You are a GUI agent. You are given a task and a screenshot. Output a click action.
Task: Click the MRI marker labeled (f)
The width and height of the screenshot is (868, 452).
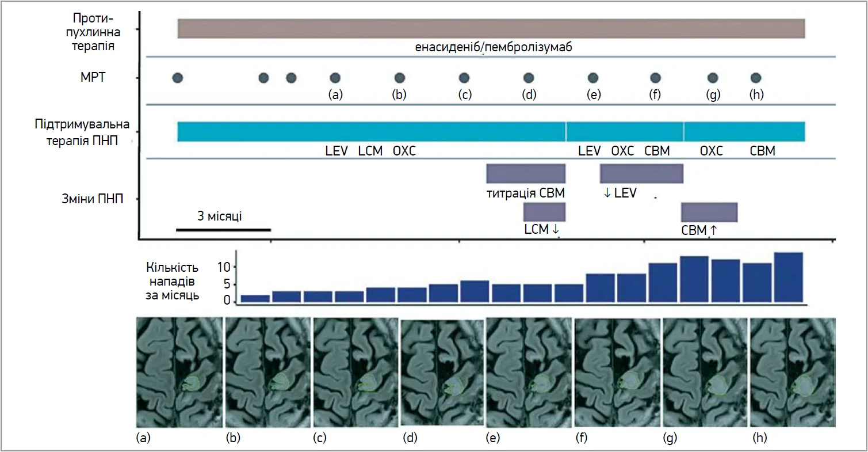[655, 78]
